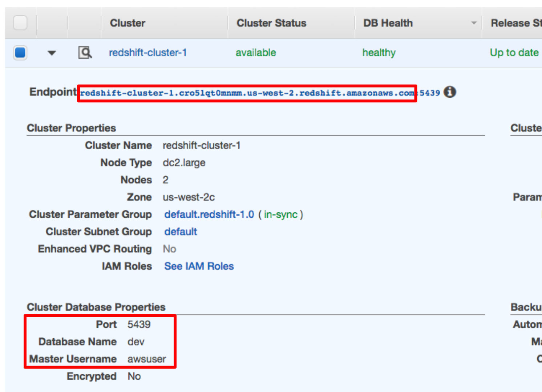
Task: Open the default cluster subnet group link
Action: [x=181, y=232]
